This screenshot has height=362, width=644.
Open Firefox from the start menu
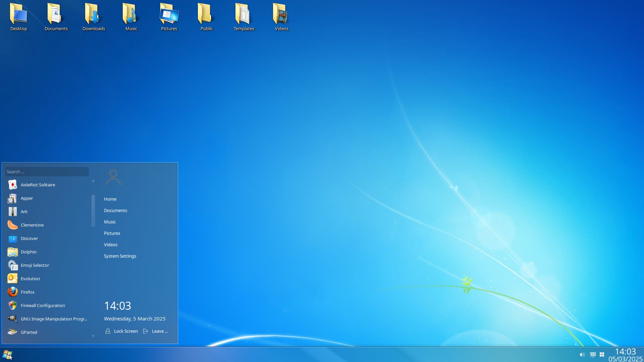(12, 292)
